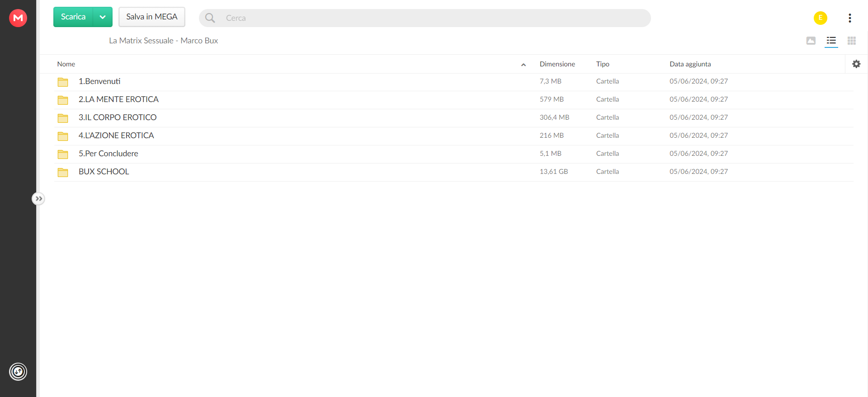Click Cartella type in BUX SCHOOL row

point(608,172)
